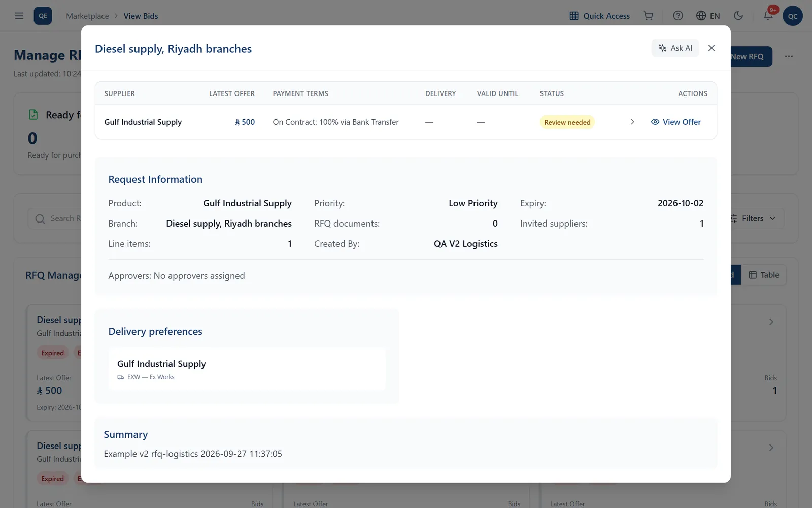Open the EN language selector
Screen dimensions: 812x508
(x=708, y=16)
